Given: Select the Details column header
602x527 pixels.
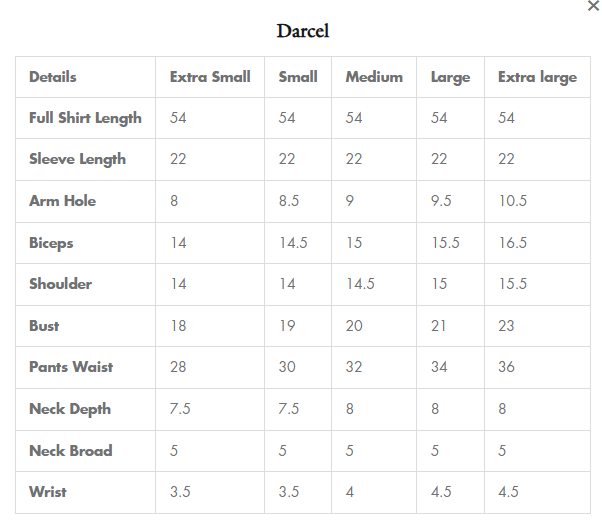Looking at the screenshot, I should point(53,77).
